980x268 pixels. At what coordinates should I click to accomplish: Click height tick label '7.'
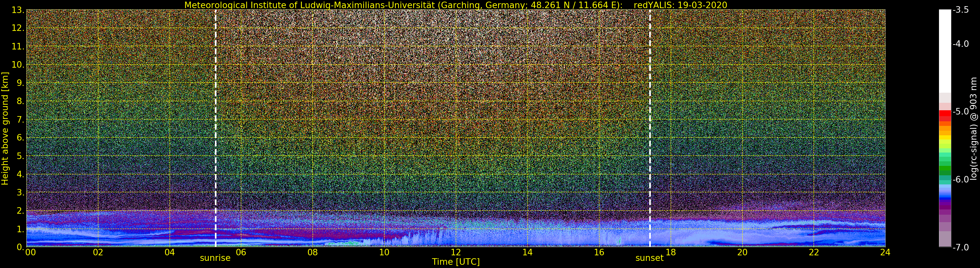click(x=20, y=120)
